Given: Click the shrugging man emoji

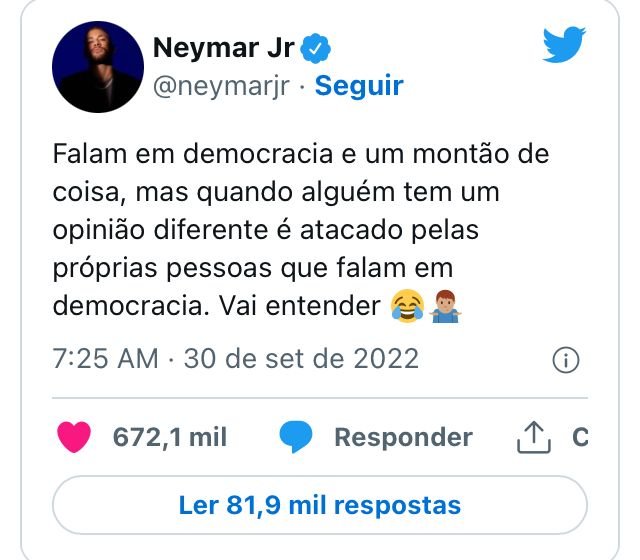Looking at the screenshot, I should point(445,306).
